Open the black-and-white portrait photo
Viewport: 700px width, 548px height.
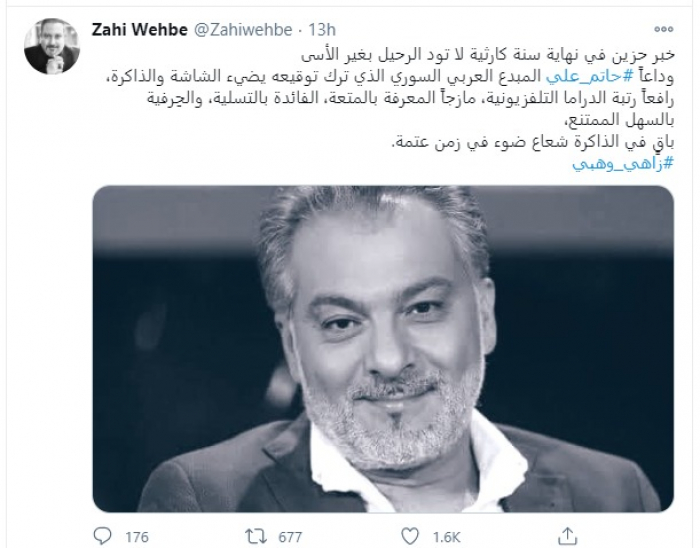[383, 349]
